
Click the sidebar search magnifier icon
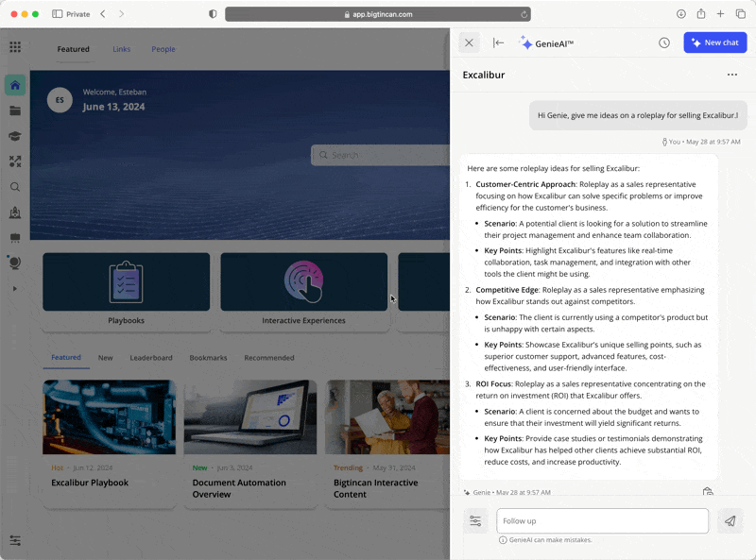click(x=15, y=187)
